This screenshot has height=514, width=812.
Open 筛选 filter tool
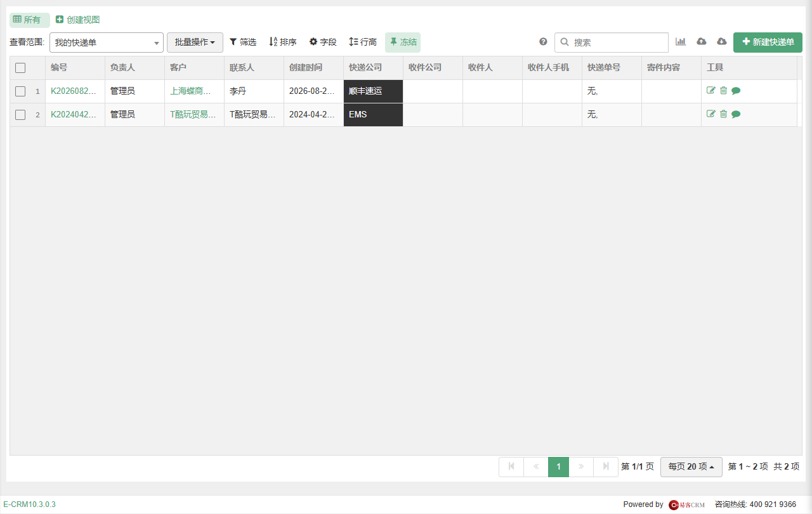tap(243, 42)
